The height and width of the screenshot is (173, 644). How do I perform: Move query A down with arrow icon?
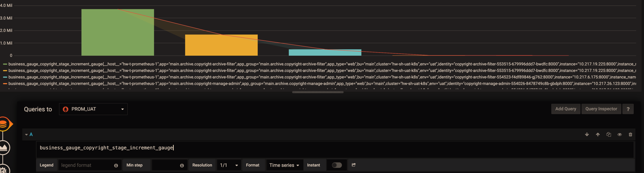pos(587,134)
